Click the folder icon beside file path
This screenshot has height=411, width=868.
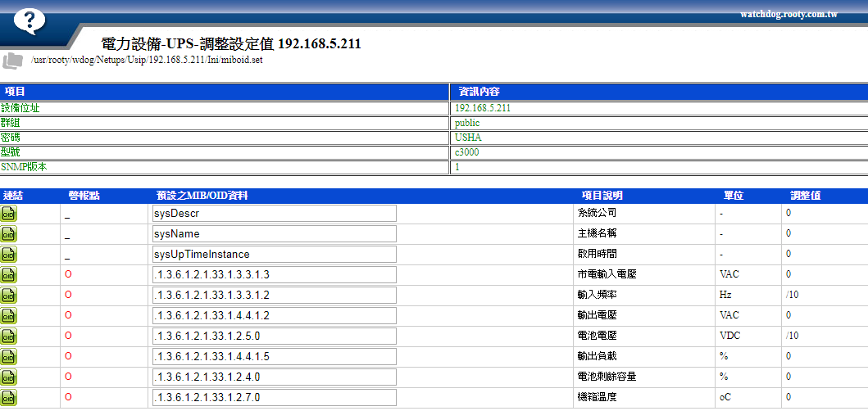pos(13,61)
